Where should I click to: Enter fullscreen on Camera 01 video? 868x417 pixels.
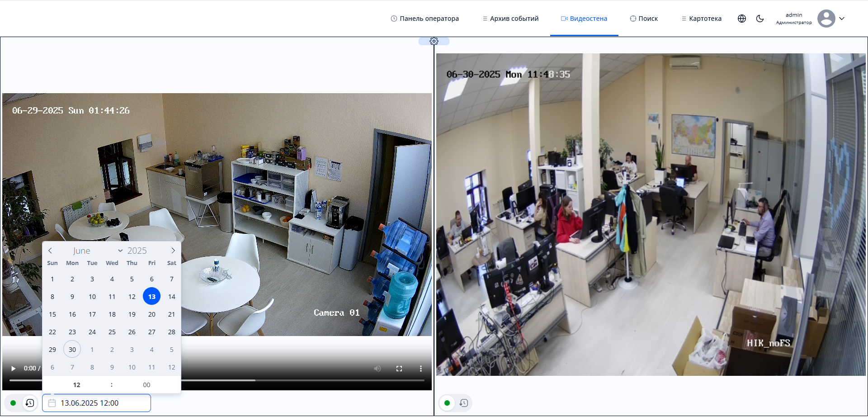(399, 369)
